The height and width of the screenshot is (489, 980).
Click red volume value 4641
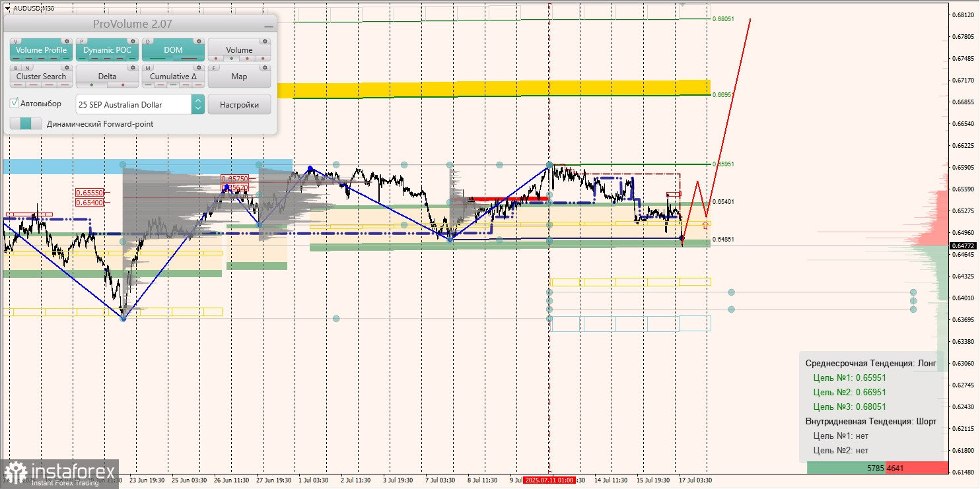[x=895, y=468]
